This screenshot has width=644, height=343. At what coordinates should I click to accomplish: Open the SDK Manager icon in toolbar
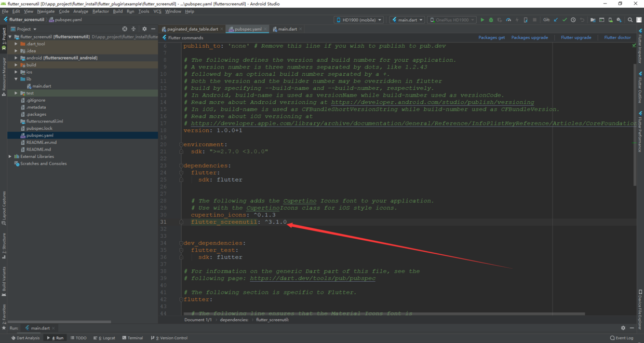pyautogui.click(x=619, y=20)
